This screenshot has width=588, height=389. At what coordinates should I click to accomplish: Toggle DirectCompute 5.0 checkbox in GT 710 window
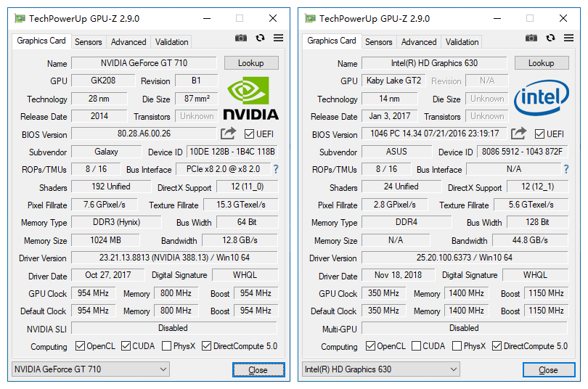206,345
